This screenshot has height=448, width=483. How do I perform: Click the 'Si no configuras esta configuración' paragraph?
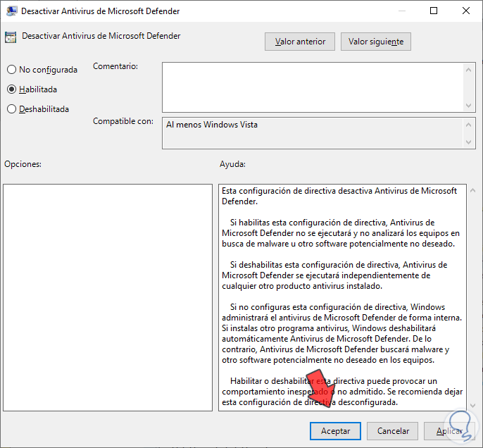click(342, 333)
